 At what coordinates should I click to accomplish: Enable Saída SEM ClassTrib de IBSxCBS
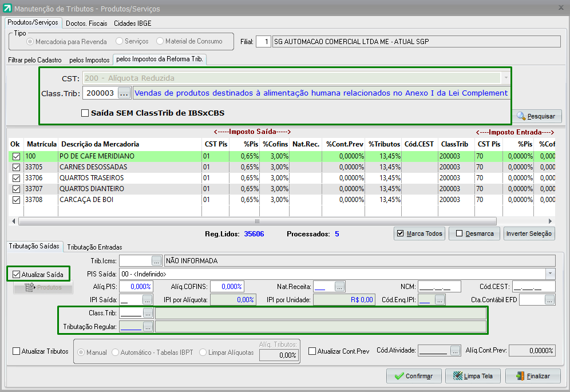[x=85, y=113]
